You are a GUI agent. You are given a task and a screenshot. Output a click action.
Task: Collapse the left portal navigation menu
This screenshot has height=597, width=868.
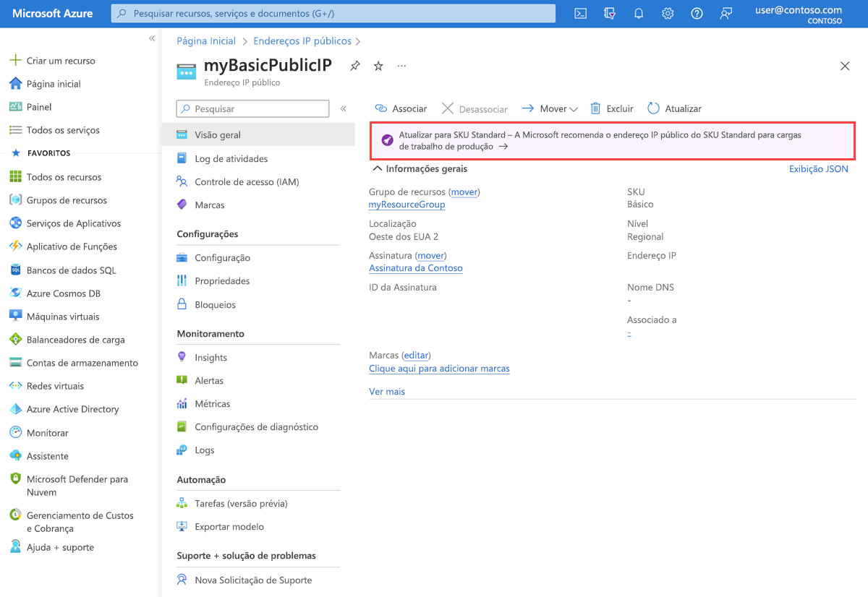click(152, 38)
